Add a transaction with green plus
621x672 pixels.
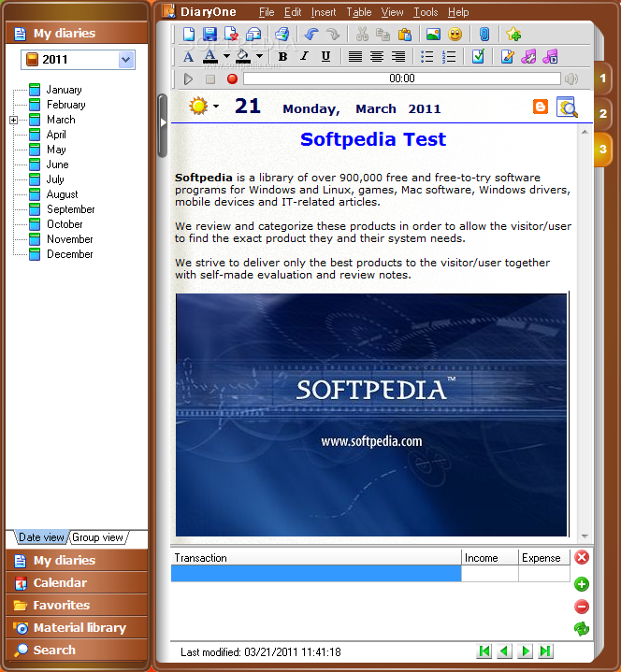coord(582,584)
